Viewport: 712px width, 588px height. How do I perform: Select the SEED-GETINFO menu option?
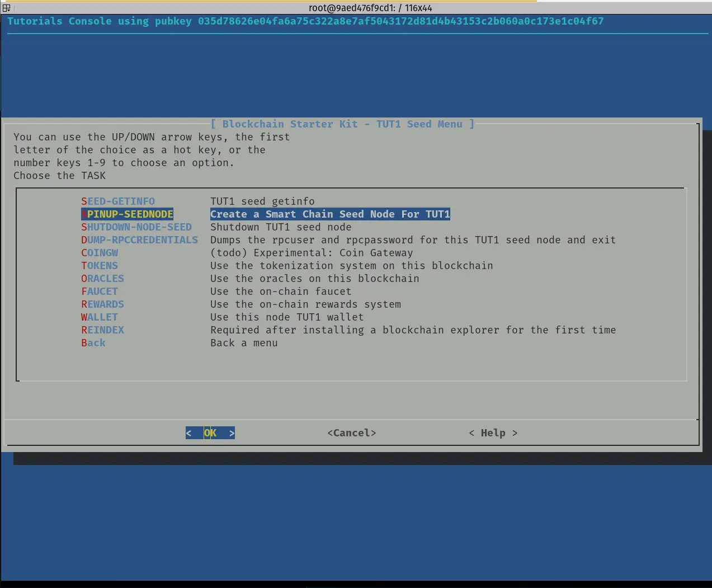tap(118, 201)
